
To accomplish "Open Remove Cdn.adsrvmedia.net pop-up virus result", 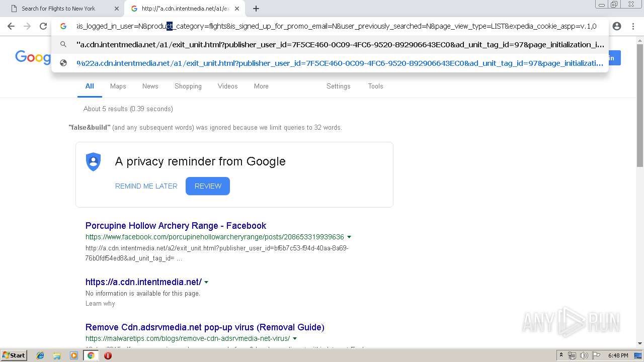I will coord(205,327).
